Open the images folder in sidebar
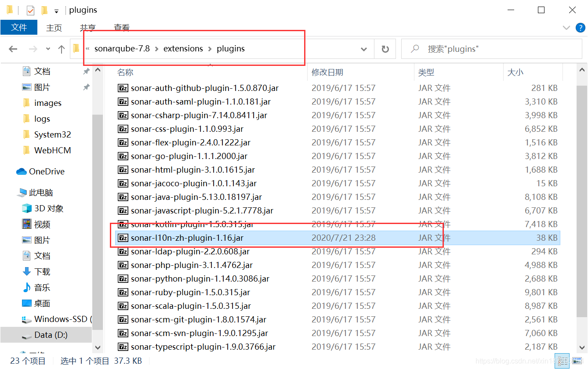 pyautogui.click(x=48, y=103)
